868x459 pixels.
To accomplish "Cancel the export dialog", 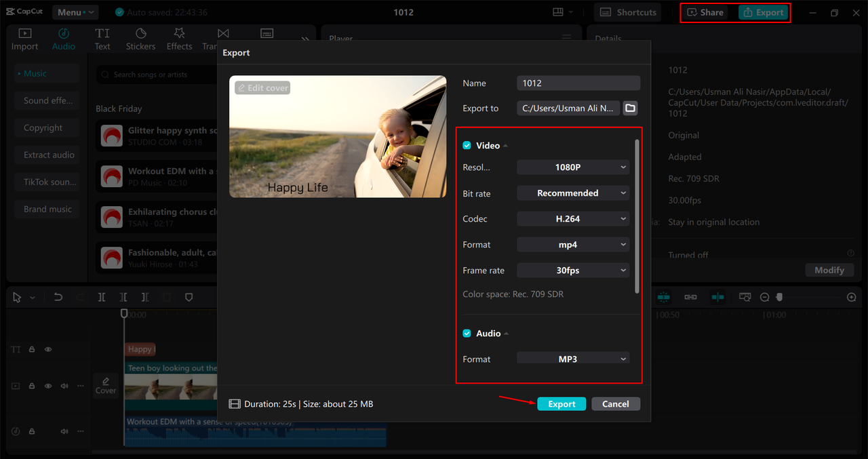I will click(616, 404).
